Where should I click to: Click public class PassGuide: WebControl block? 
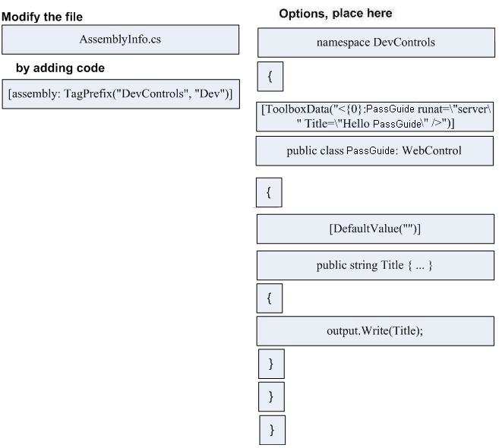374,151
